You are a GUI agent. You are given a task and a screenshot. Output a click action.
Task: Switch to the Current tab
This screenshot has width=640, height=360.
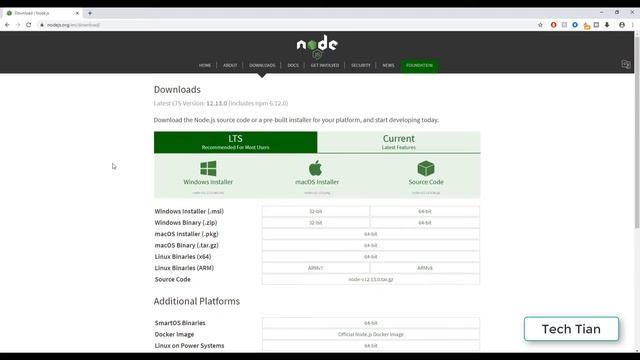pos(399,142)
